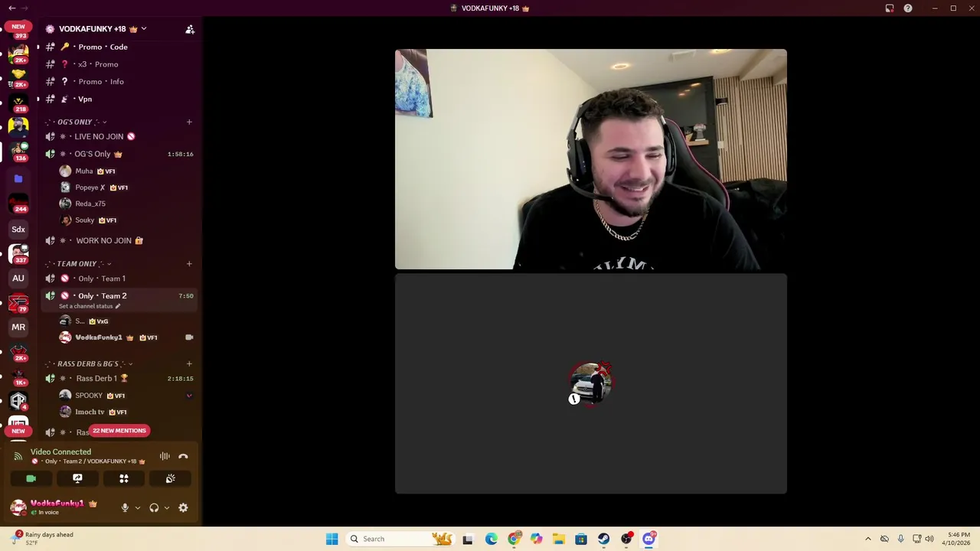Open the Vpn channel

pyautogui.click(x=119, y=99)
